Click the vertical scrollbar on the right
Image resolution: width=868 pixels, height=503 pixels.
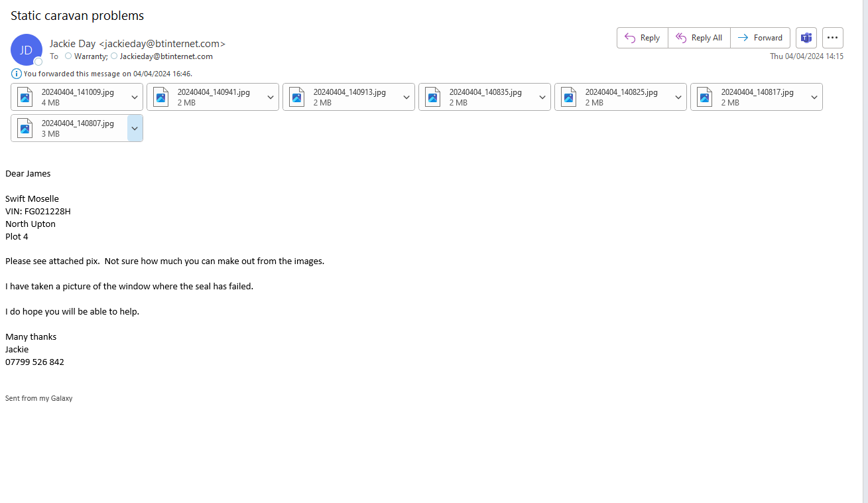(x=865, y=251)
